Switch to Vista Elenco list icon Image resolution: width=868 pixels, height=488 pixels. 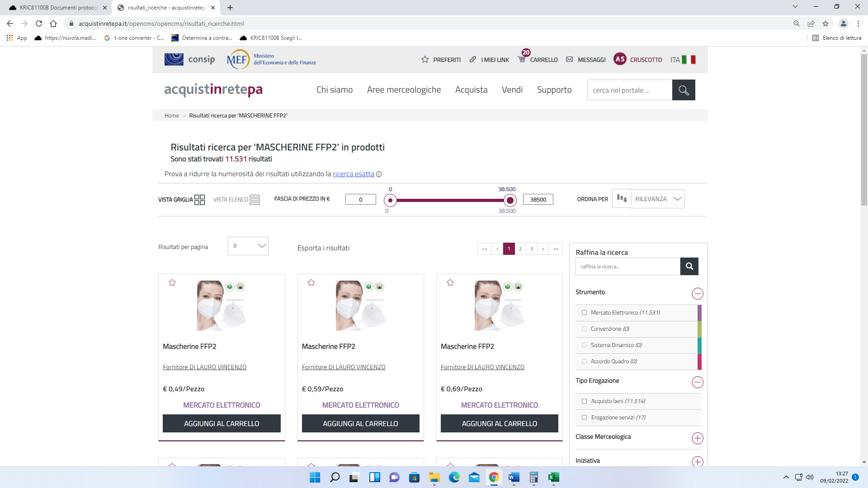(255, 200)
